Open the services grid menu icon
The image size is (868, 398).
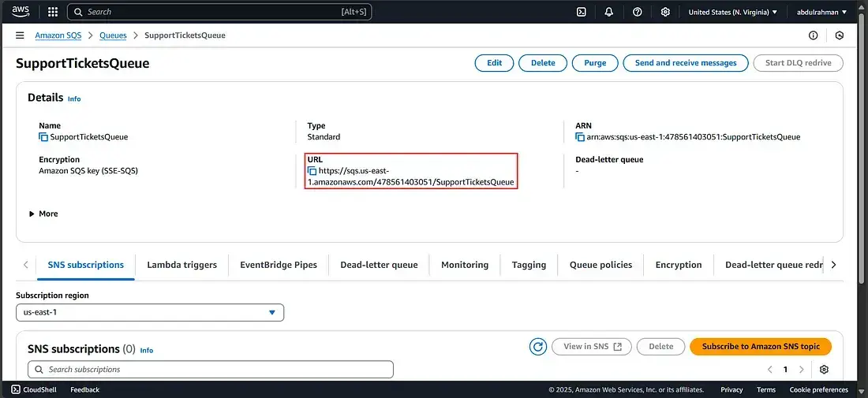(53, 12)
